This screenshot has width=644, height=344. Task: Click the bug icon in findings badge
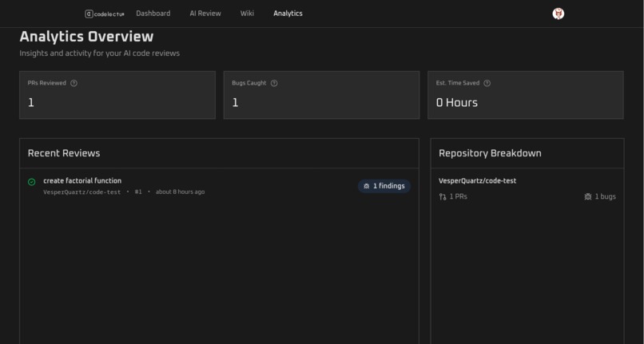367,186
